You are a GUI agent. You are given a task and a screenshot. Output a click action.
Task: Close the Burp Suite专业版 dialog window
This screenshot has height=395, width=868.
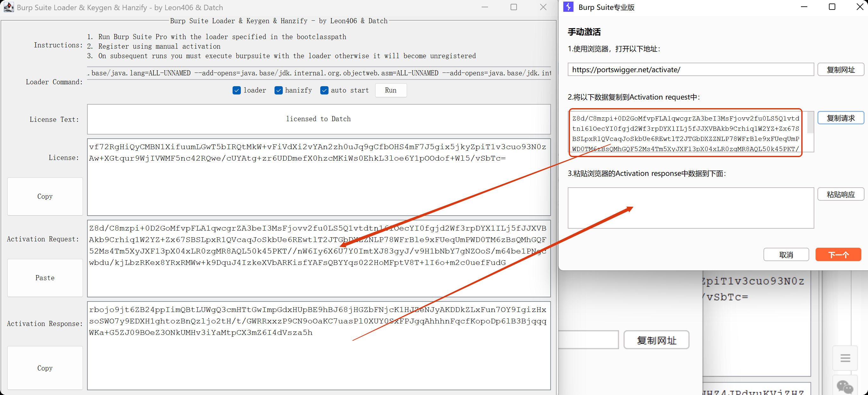point(859,7)
